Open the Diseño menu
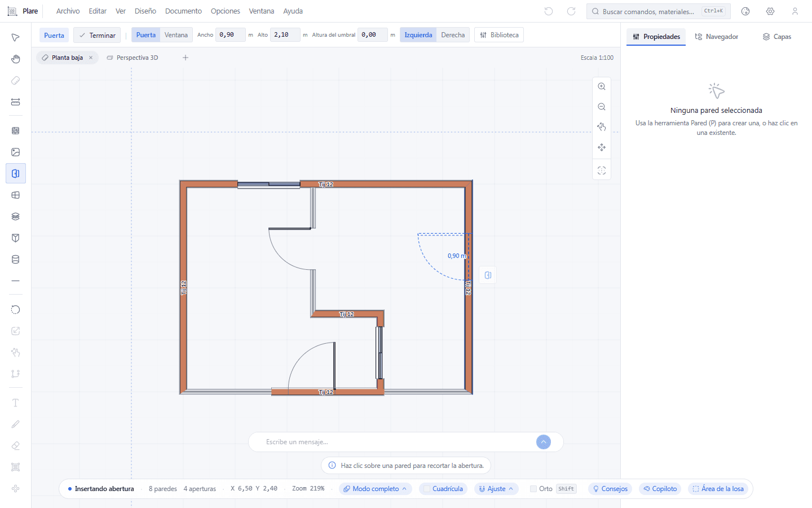Image resolution: width=812 pixels, height=508 pixels. 145,11
